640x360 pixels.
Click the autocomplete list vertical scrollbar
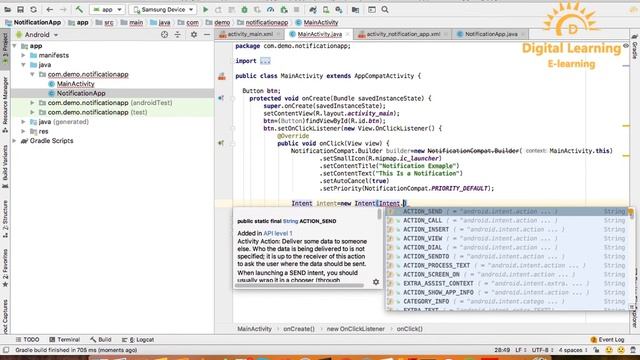tap(631, 214)
